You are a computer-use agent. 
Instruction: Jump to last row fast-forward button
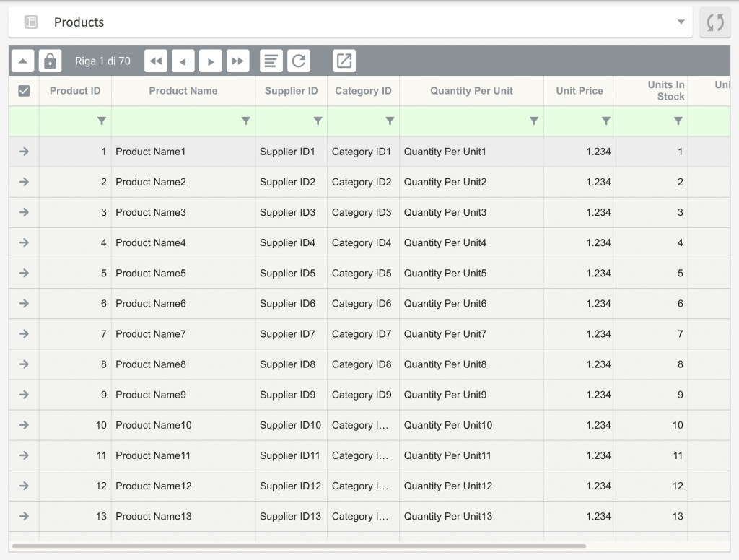click(237, 61)
